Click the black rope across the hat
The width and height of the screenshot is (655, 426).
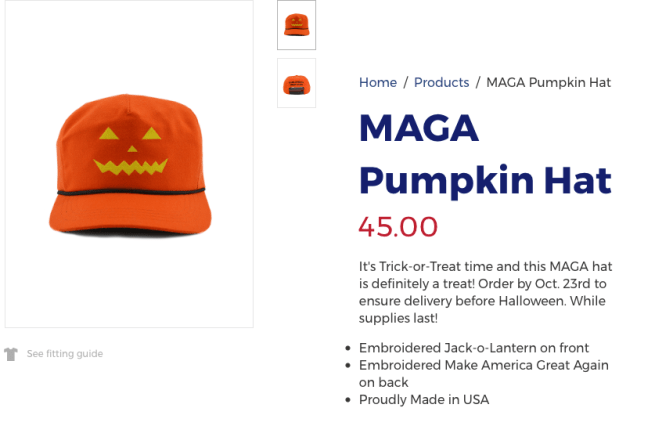point(129,192)
